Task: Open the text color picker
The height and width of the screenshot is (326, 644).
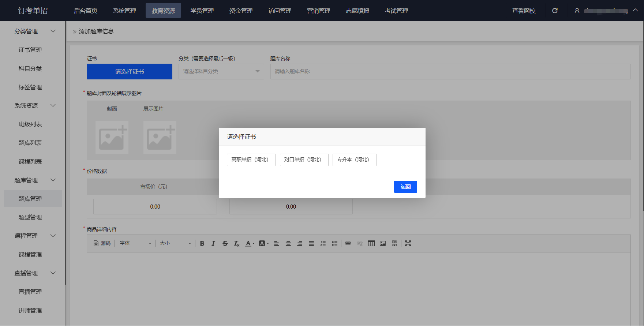Action: (x=249, y=243)
